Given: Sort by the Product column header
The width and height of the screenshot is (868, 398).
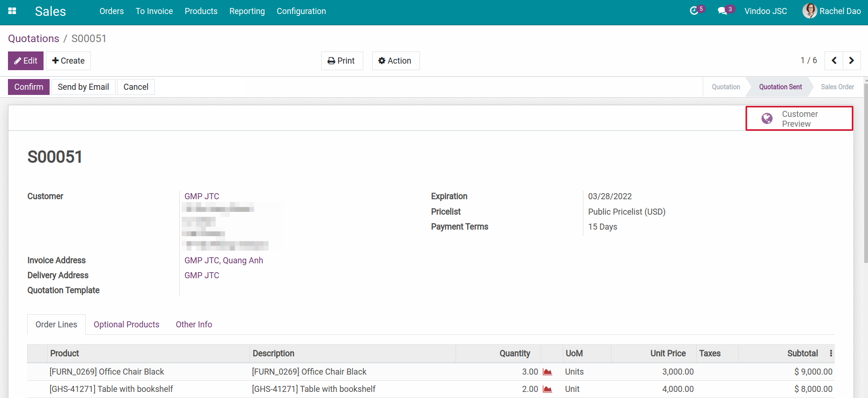Looking at the screenshot, I should pyautogui.click(x=149, y=354).
